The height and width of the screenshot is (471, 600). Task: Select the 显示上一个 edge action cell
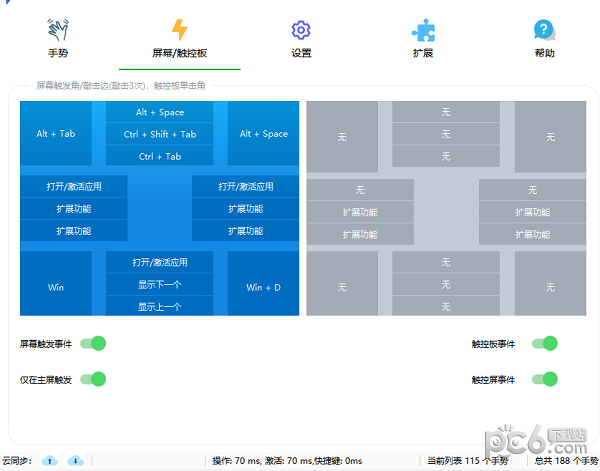pos(160,307)
